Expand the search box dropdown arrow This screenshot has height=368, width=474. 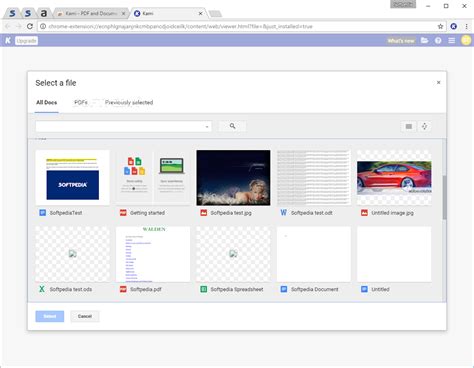click(x=207, y=127)
